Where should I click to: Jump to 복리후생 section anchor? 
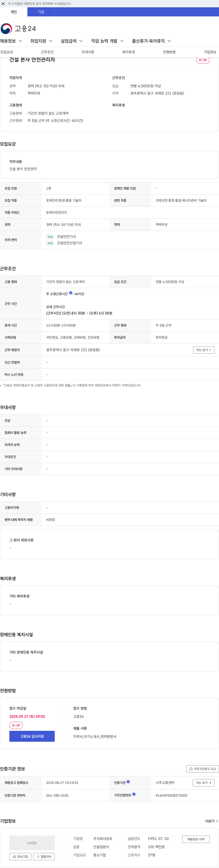129,52
